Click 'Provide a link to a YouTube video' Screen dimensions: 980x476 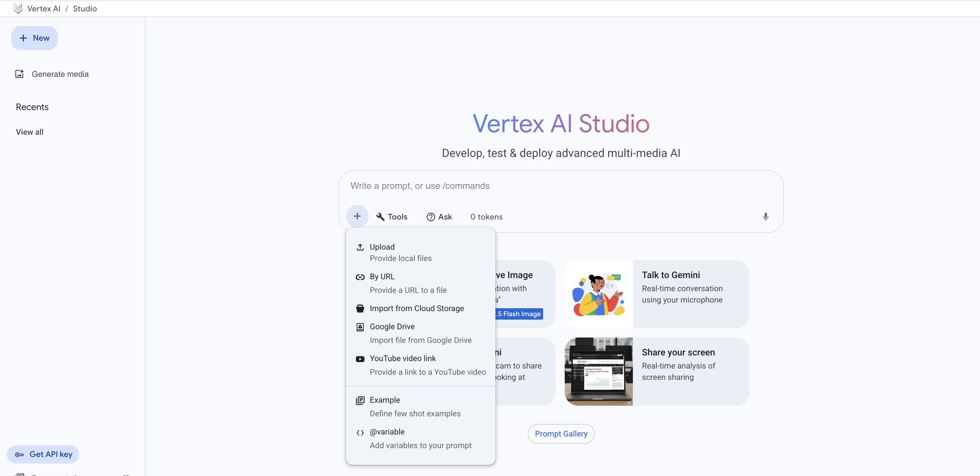pyautogui.click(x=428, y=372)
